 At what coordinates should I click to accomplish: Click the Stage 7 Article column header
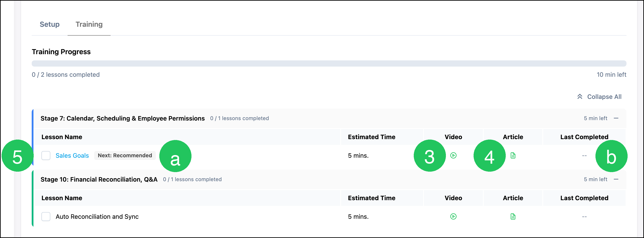click(513, 137)
